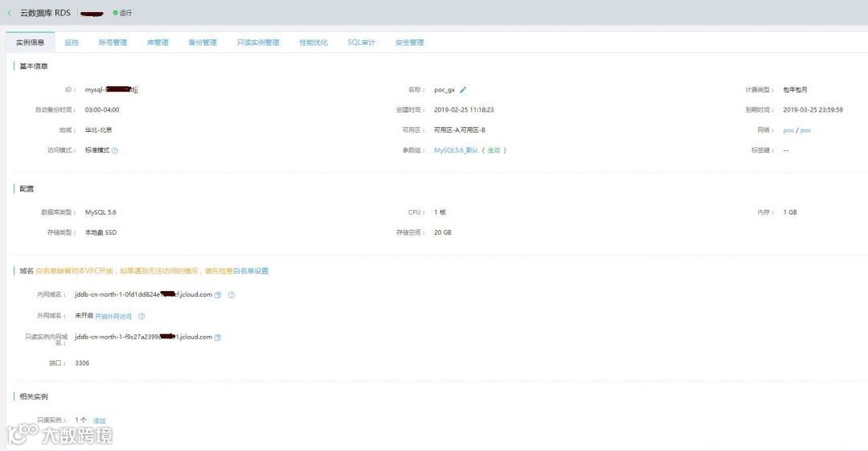The image size is (868, 451).
Task: Select the internal domain jddb-cn-north-1-0fd1dd824e text
Action: point(143,294)
